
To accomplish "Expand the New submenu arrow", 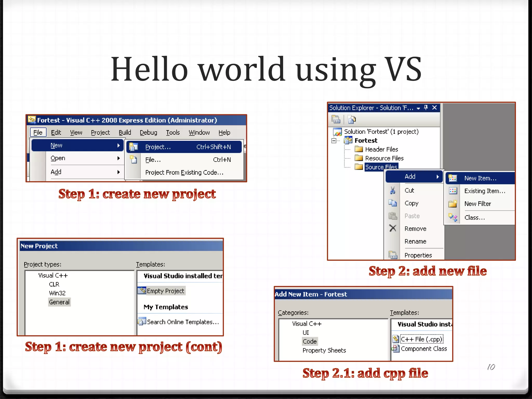I will 119,145.
